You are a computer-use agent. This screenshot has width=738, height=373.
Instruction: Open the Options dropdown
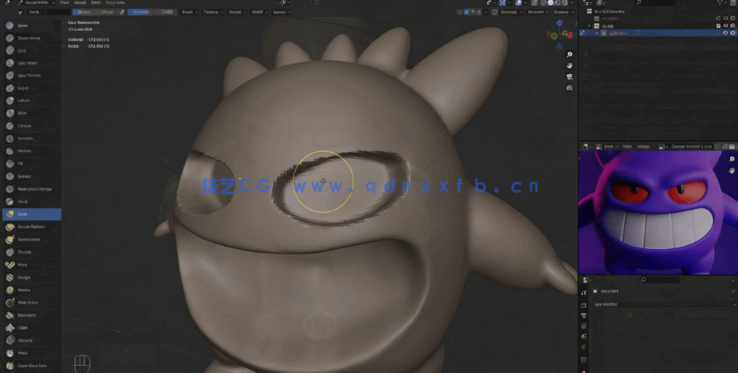563,12
